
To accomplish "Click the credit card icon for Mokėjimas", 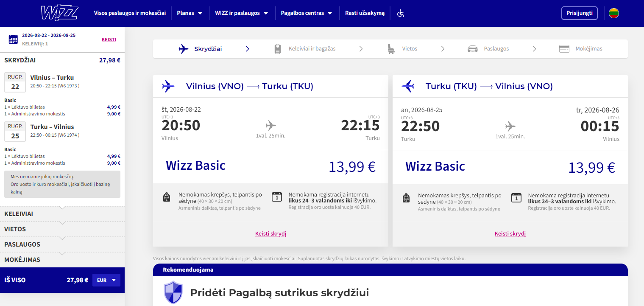I will (564, 49).
